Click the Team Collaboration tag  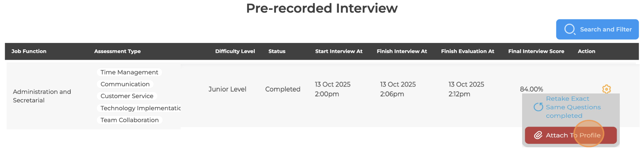coord(129,120)
